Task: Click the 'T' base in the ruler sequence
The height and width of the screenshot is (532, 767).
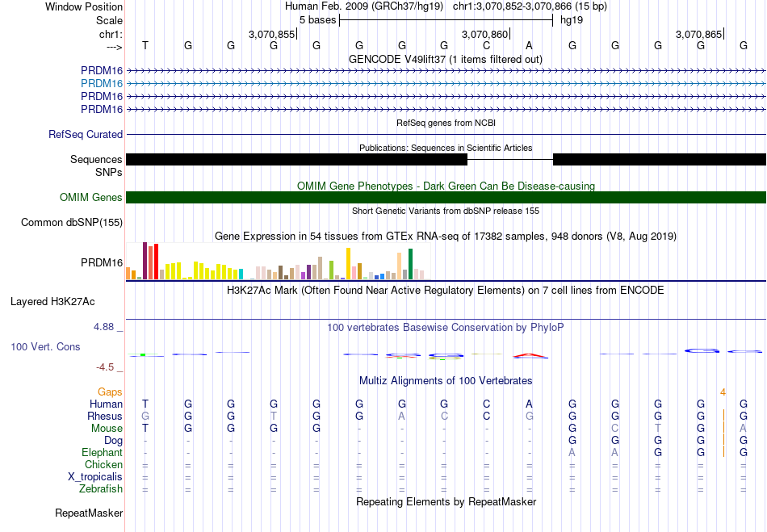Action: (145, 45)
